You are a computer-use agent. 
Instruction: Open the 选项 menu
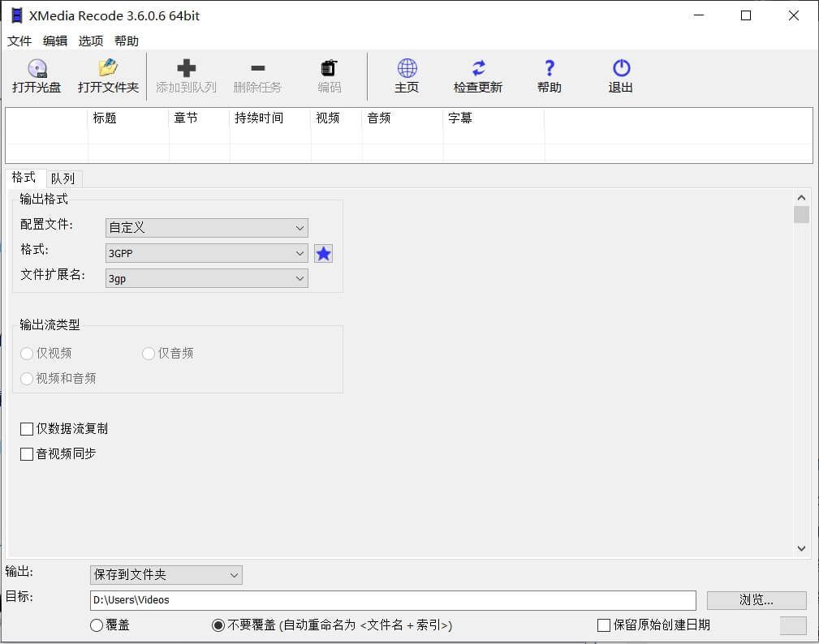pyautogui.click(x=90, y=41)
